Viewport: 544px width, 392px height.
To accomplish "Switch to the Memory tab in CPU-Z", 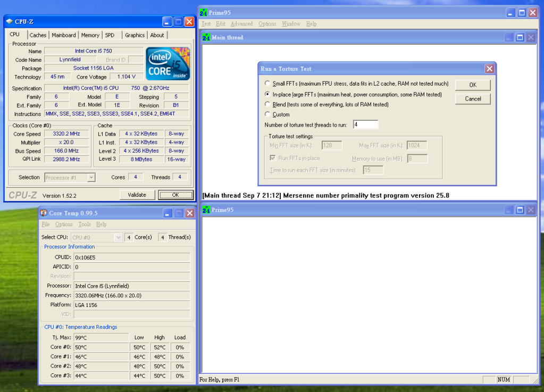I will 90,35.
